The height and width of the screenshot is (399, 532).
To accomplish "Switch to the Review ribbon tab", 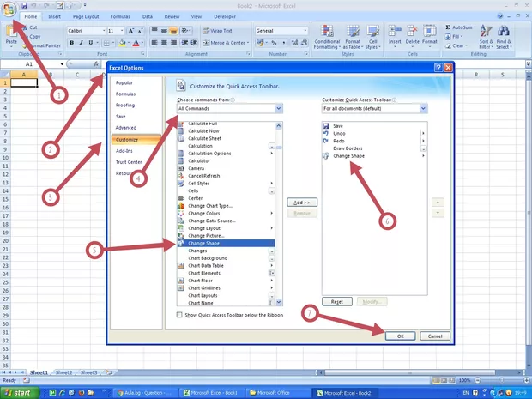I will pyautogui.click(x=172, y=16).
